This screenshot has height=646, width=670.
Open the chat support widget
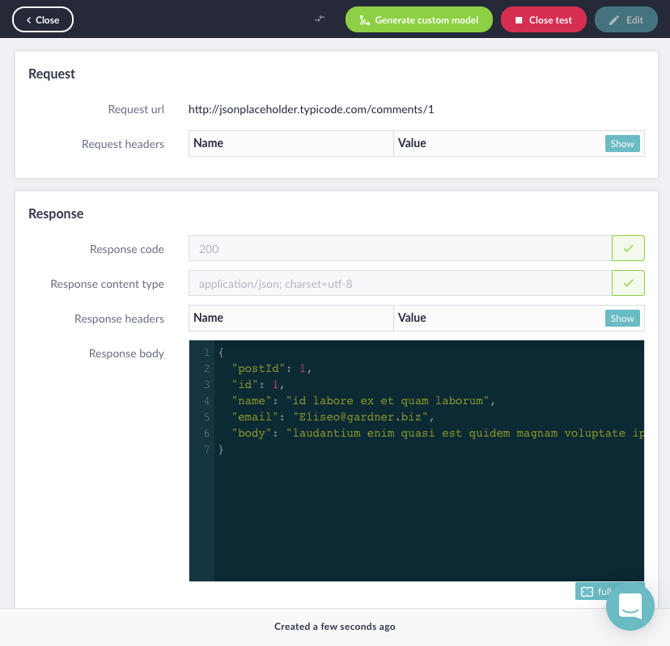tap(630, 606)
